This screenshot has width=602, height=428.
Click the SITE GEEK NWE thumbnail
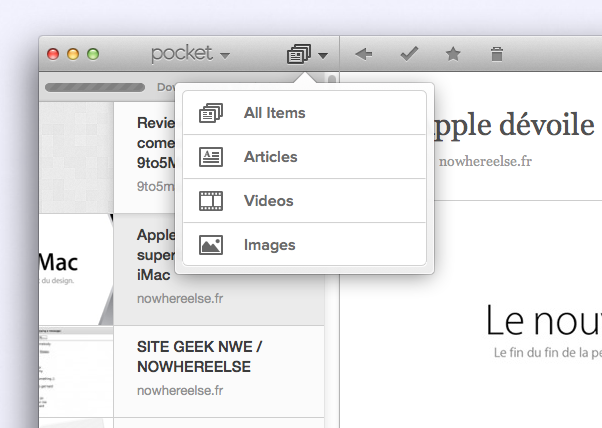click(x=76, y=371)
